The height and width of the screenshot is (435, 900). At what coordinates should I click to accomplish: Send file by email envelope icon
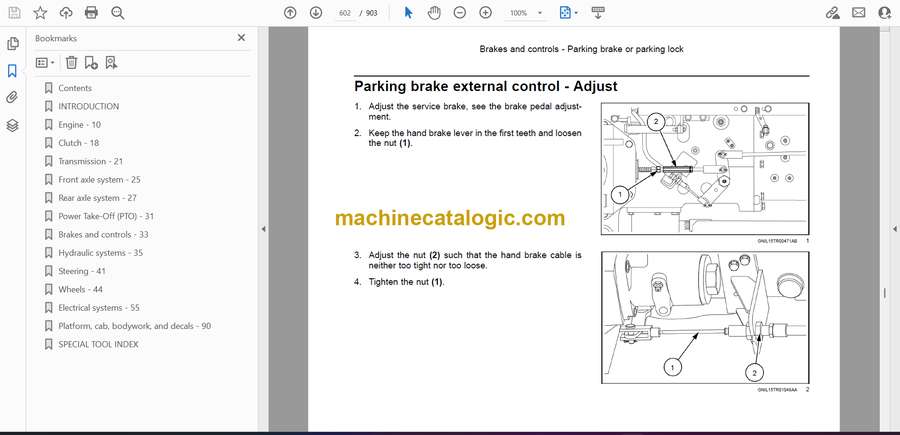point(859,13)
